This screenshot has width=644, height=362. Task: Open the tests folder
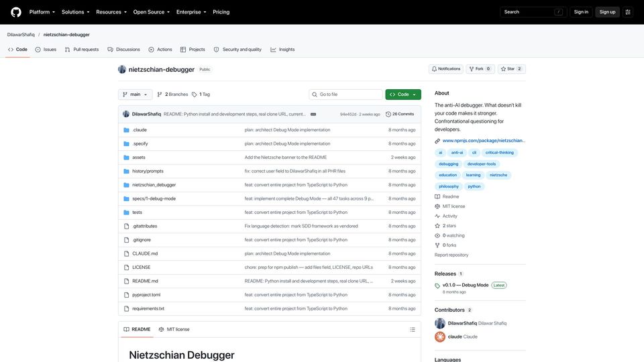click(x=137, y=213)
